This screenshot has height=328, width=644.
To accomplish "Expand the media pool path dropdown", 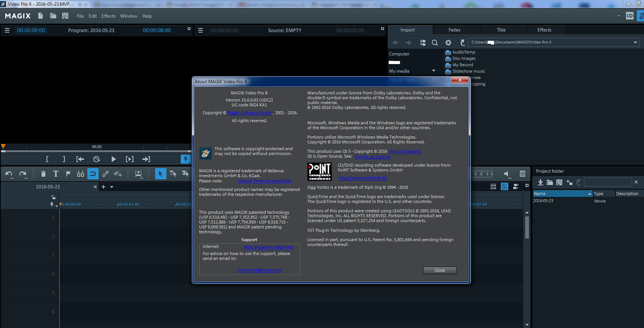I will pos(635,42).
